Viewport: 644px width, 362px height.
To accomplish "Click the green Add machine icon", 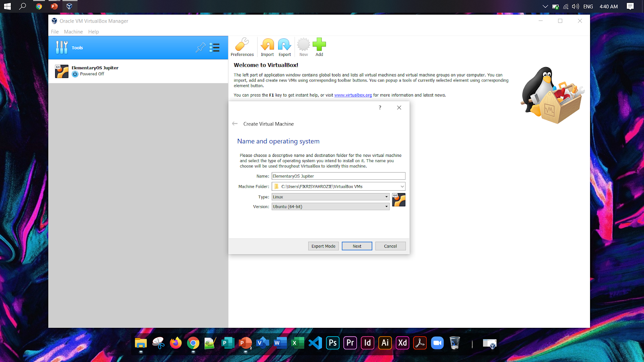I will [319, 47].
